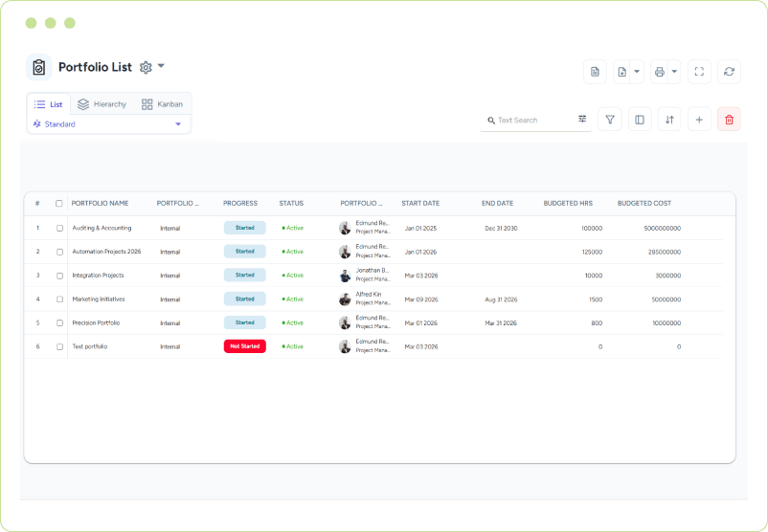
Task: Click the 285000000 budgeted cost cell
Action: coord(665,252)
